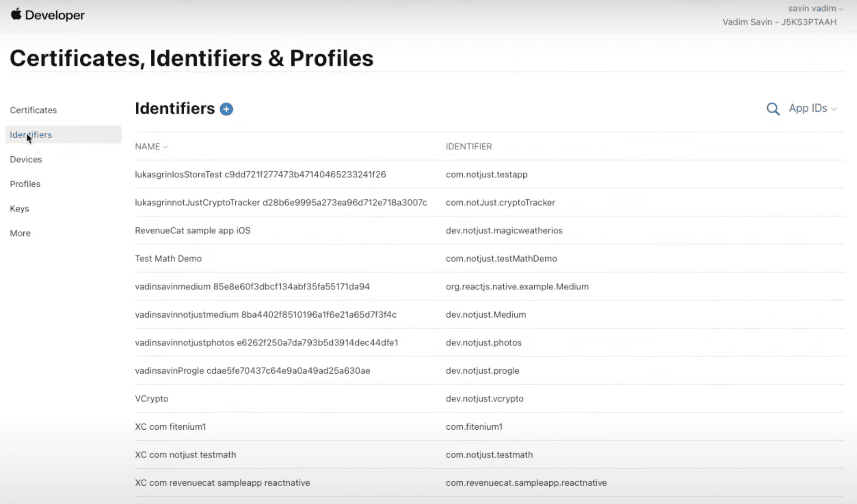Open the More sidebar item
The image size is (857, 504).
20,233
